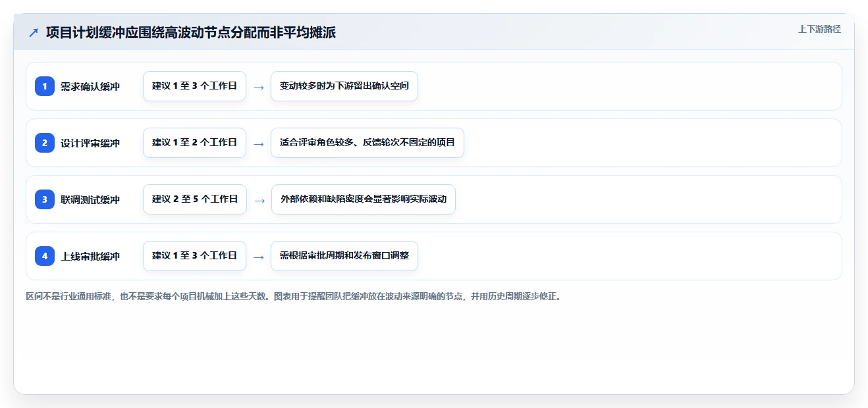Click the arrow in the 需求确认缓冲 row

tap(259, 87)
